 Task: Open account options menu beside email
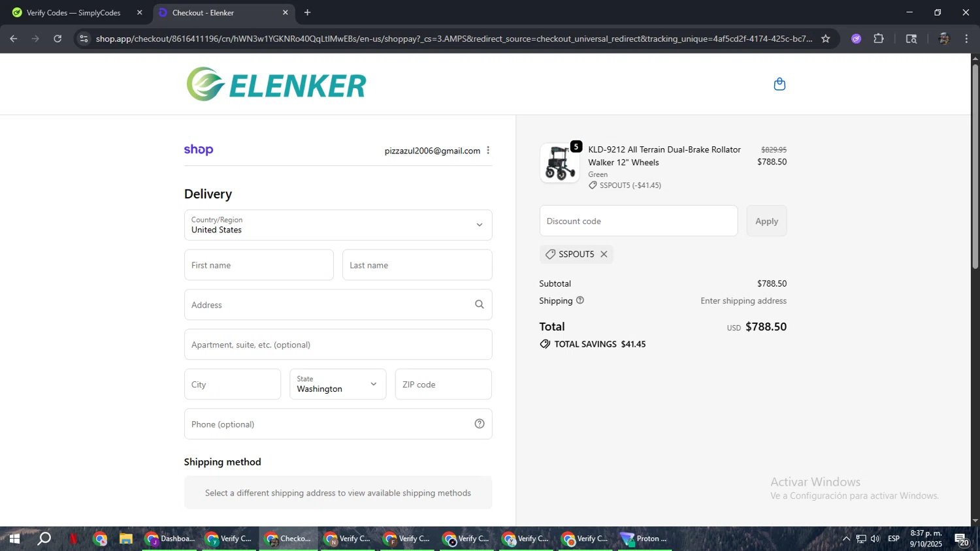click(x=488, y=151)
